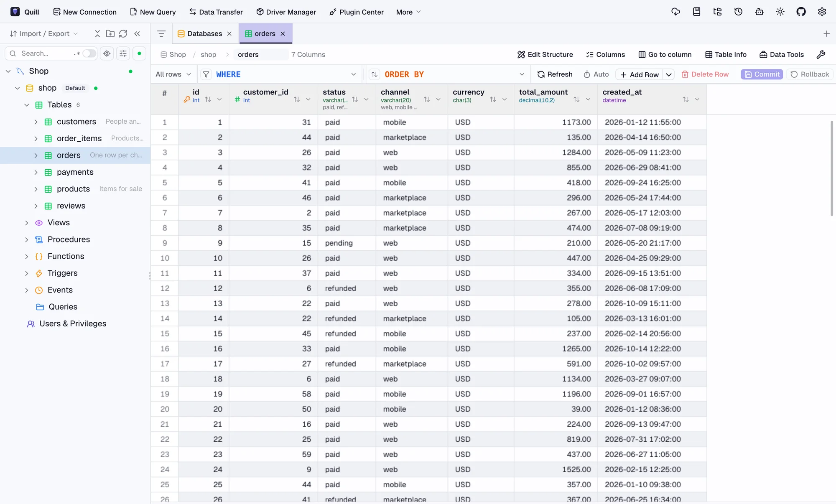This screenshot has height=504, width=836.
Task: Open Add Row dropdown arrow
Action: [669, 74]
